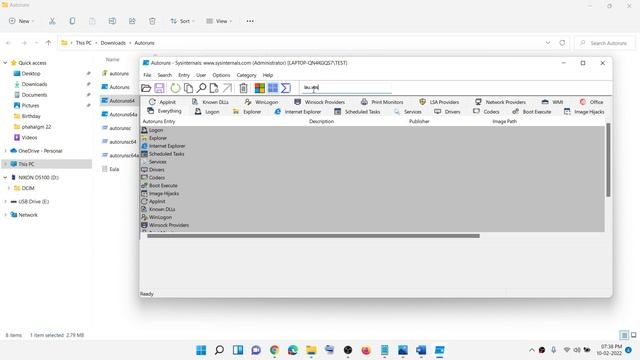Open Microsoft Edge from the taskbar
The height and width of the screenshot is (360, 640).
pyautogui.click(x=293, y=350)
